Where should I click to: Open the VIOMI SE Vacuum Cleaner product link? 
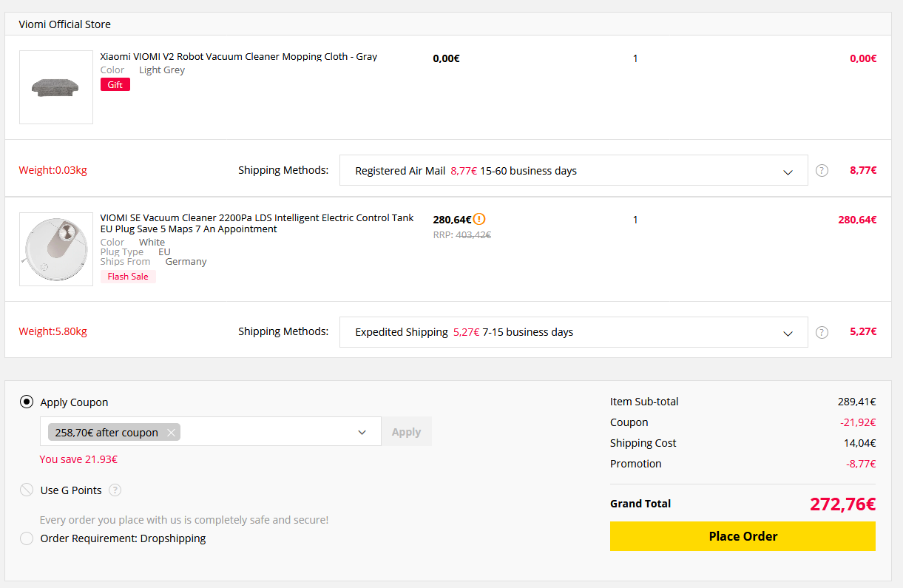click(257, 223)
